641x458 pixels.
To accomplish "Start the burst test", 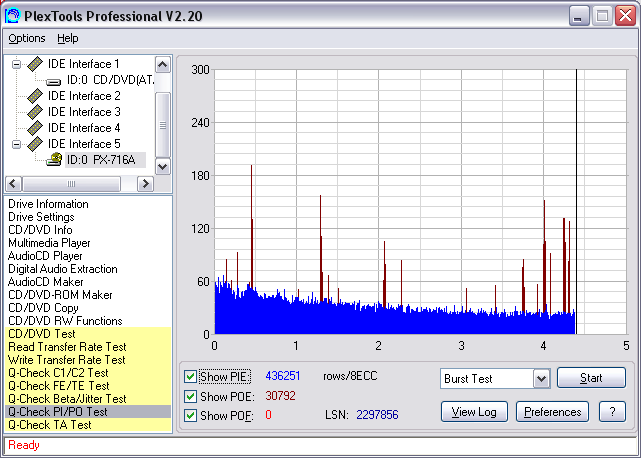I will tap(591, 378).
